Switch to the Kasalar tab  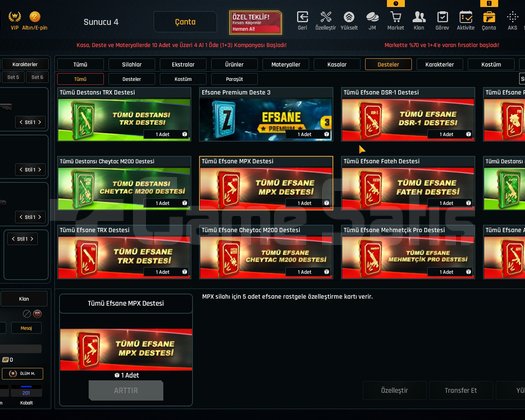coord(337,64)
